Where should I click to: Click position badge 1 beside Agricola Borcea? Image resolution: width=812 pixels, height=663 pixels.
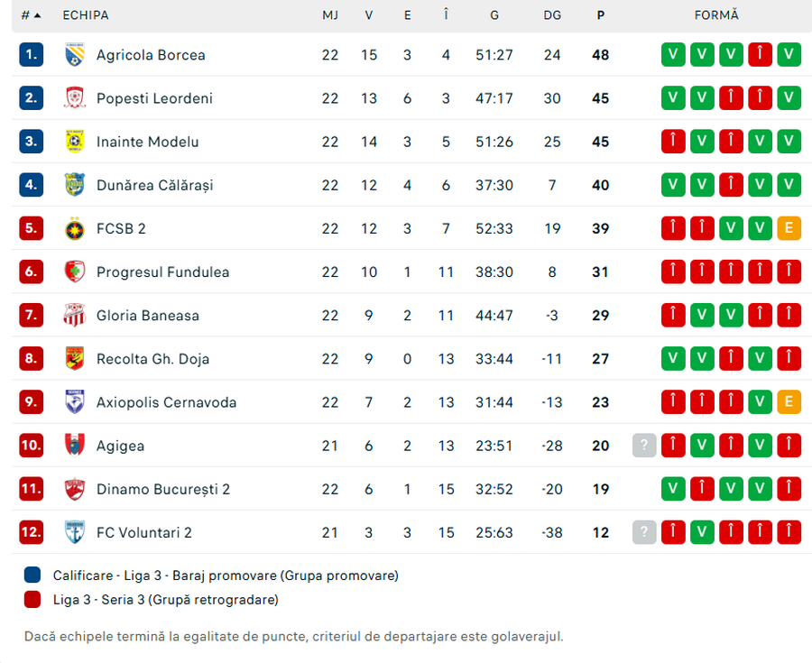tap(31, 55)
